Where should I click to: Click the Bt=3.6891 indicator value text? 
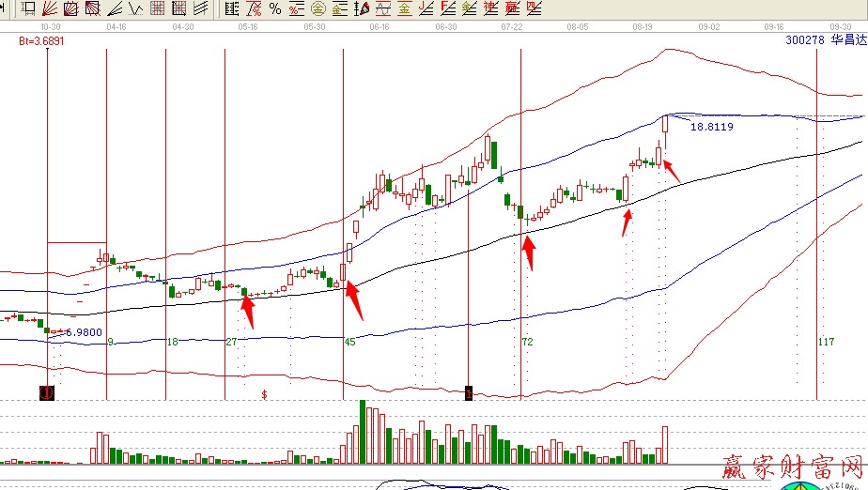(41, 41)
